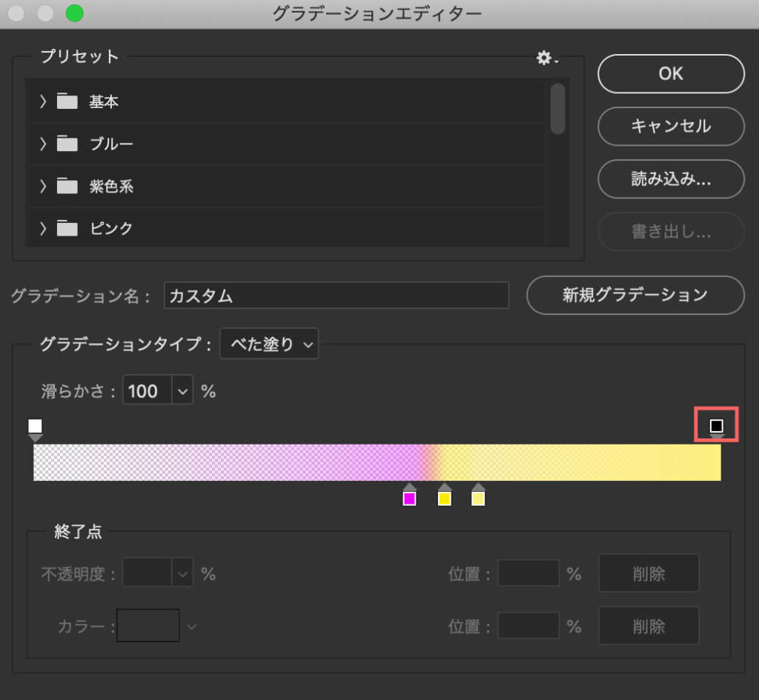Select the ピンク preset row label
The height and width of the screenshot is (700, 759).
click(x=111, y=228)
